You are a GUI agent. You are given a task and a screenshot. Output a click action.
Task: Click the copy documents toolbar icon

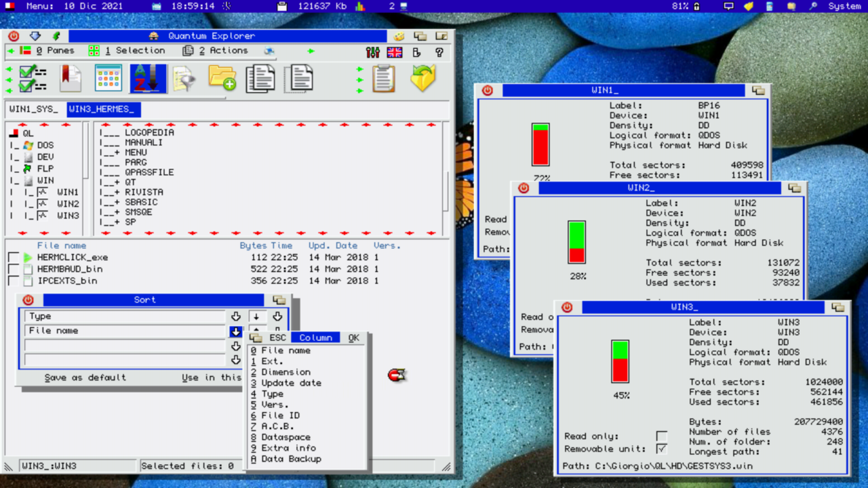[x=260, y=78]
